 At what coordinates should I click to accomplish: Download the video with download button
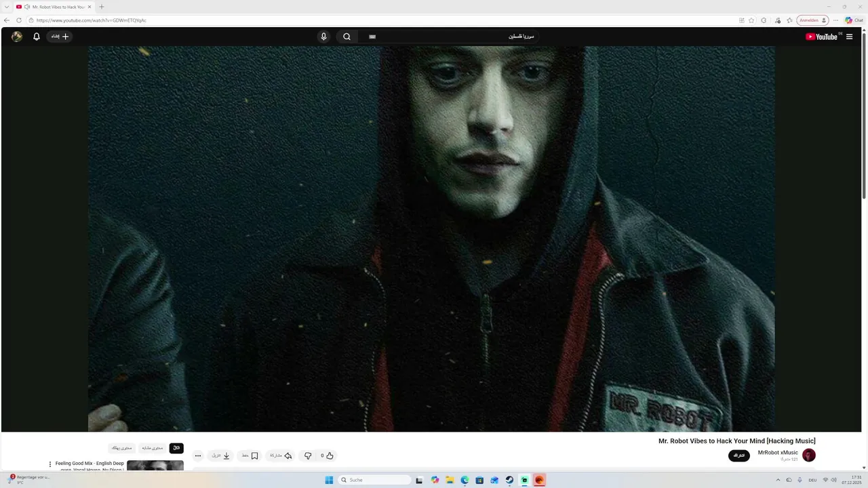(x=221, y=455)
